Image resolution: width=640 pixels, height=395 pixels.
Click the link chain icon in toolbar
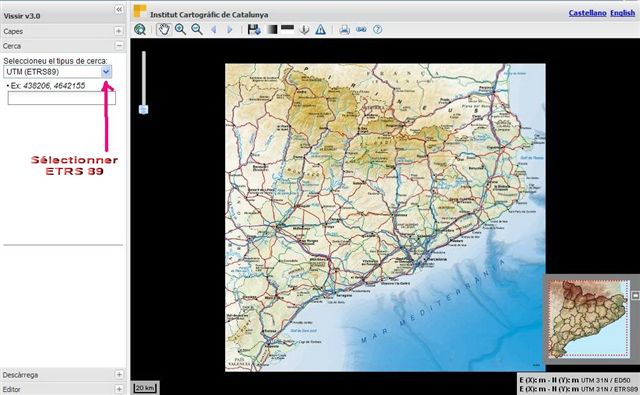pos(361,29)
